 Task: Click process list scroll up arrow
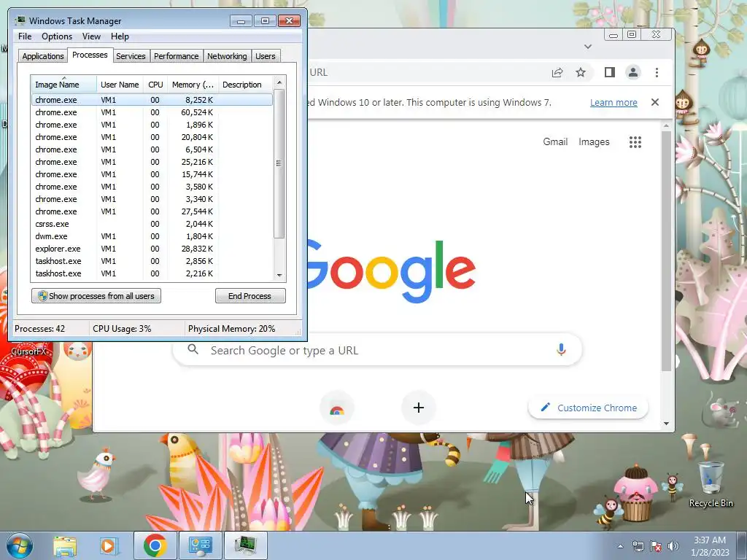click(x=279, y=82)
